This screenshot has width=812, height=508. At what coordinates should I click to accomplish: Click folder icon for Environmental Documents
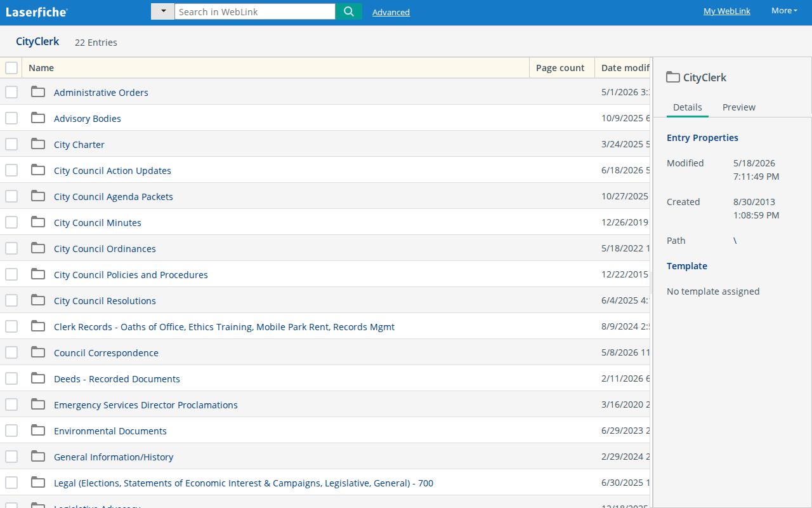[x=38, y=430]
